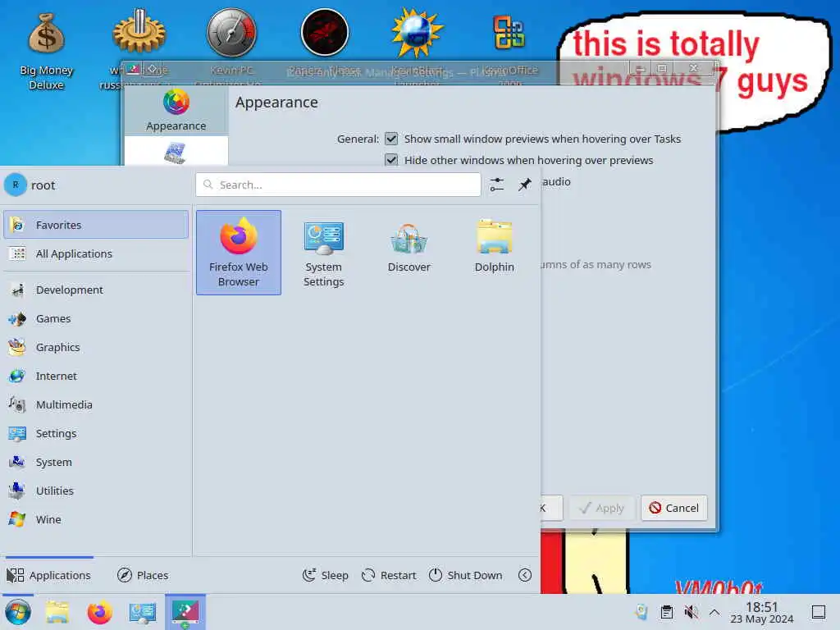Select the sidebar page below Appearance
Screen dimensions: 840x630
pos(176,152)
